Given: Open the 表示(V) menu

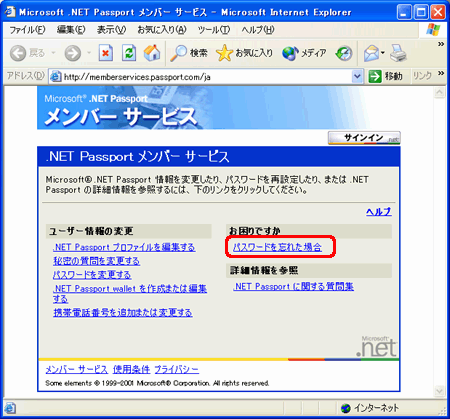Looking at the screenshot, I should [x=111, y=30].
